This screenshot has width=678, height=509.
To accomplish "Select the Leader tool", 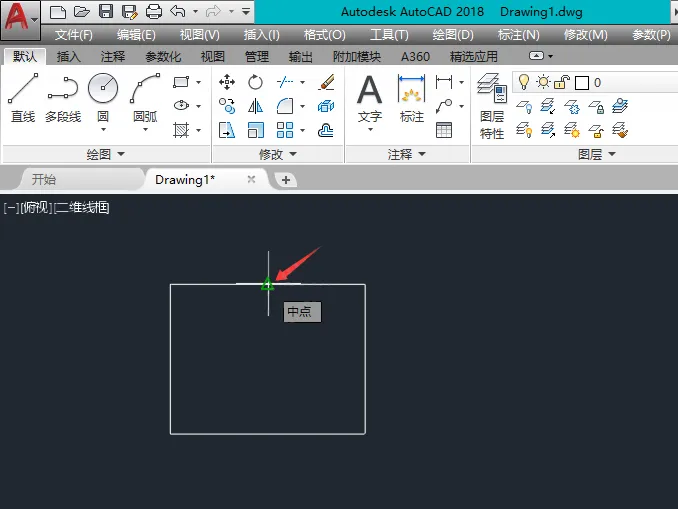I will click(444, 106).
